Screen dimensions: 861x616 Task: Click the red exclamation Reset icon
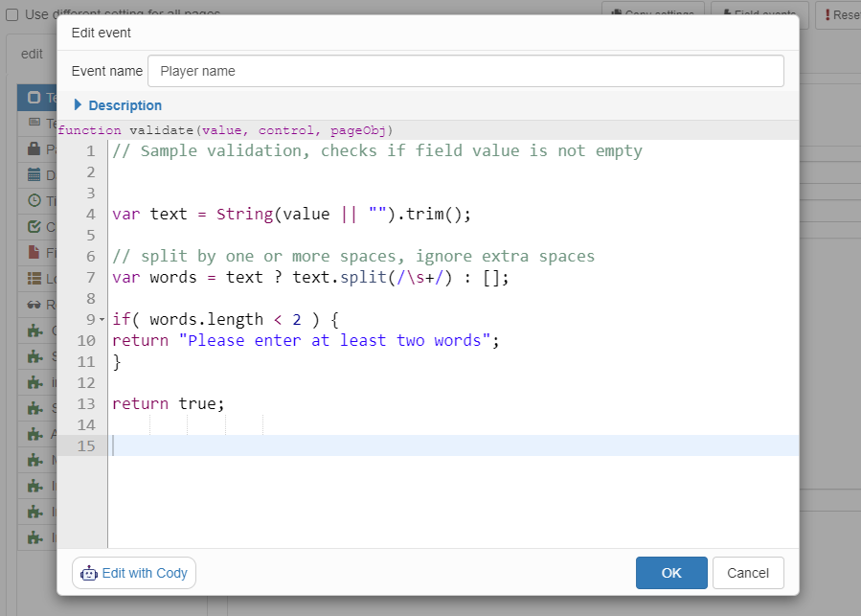827,14
